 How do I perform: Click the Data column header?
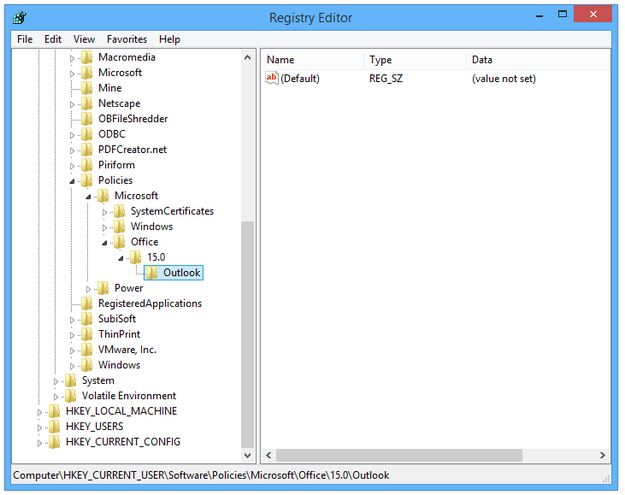pyautogui.click(x=538, y=60)
